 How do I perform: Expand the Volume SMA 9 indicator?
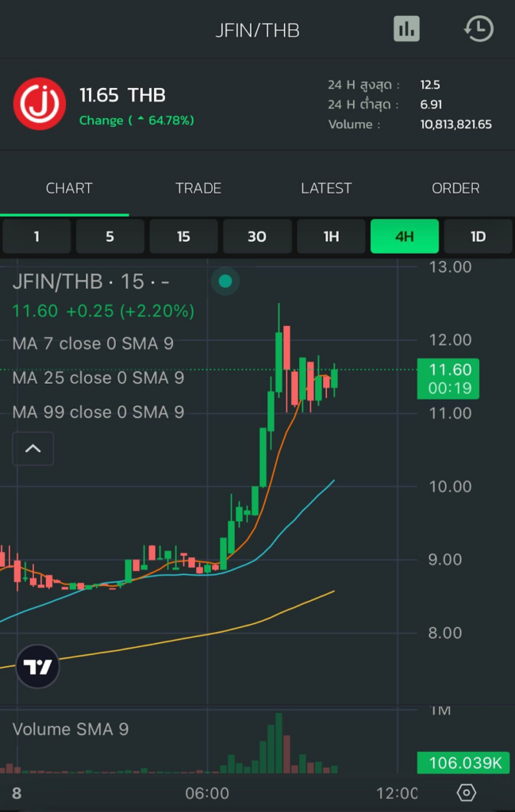[71, 730]
